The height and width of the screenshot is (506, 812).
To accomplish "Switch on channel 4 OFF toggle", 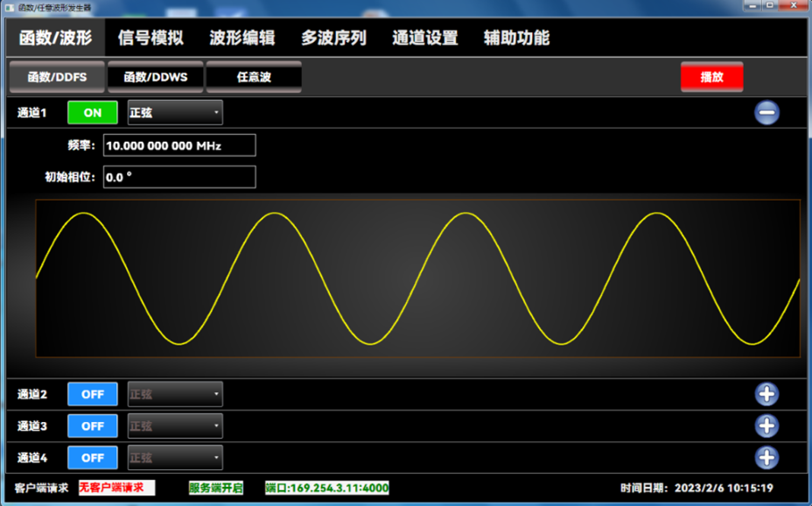I will point(92,457).
